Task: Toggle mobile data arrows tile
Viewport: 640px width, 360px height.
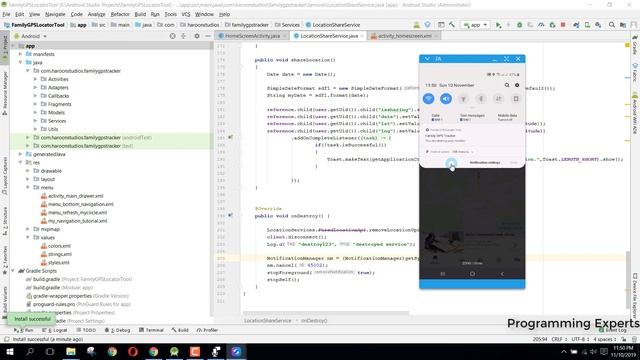Action: 498,99
